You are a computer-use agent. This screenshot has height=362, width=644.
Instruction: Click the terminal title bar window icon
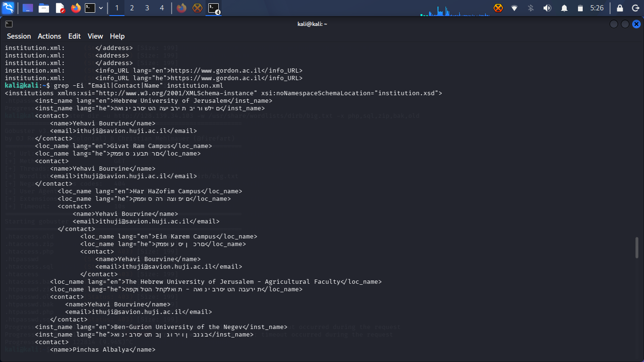click(9, 24)
